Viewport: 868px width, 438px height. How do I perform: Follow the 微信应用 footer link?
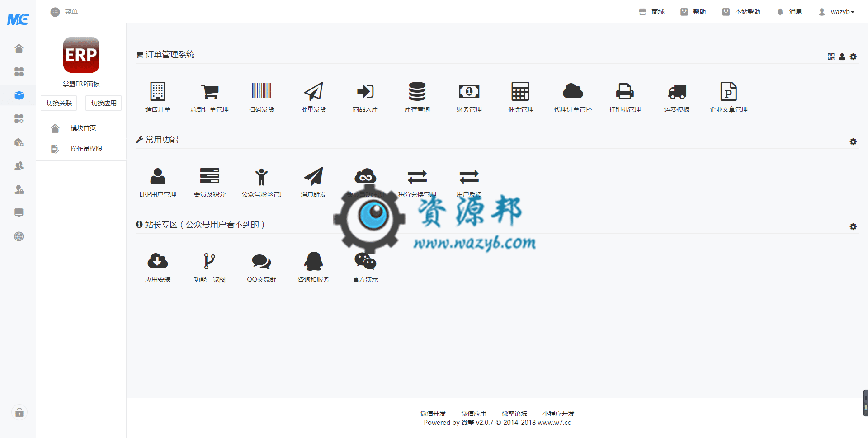coord(474,414)
